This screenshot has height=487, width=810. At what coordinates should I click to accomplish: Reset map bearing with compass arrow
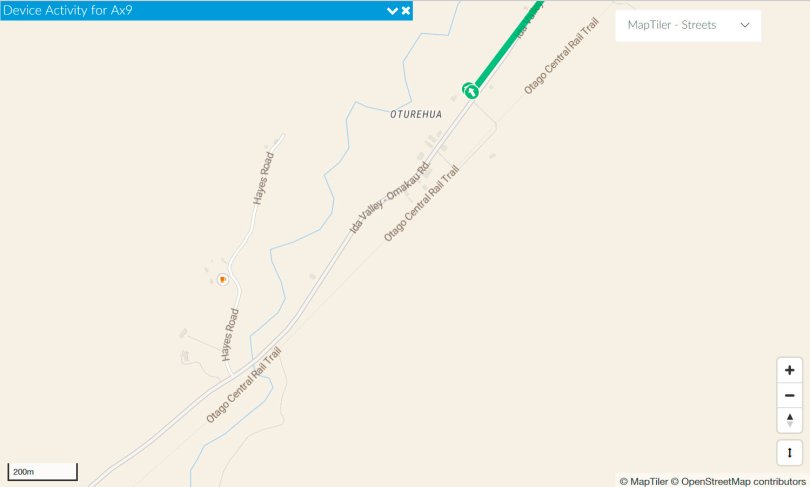tap(789, 420)
